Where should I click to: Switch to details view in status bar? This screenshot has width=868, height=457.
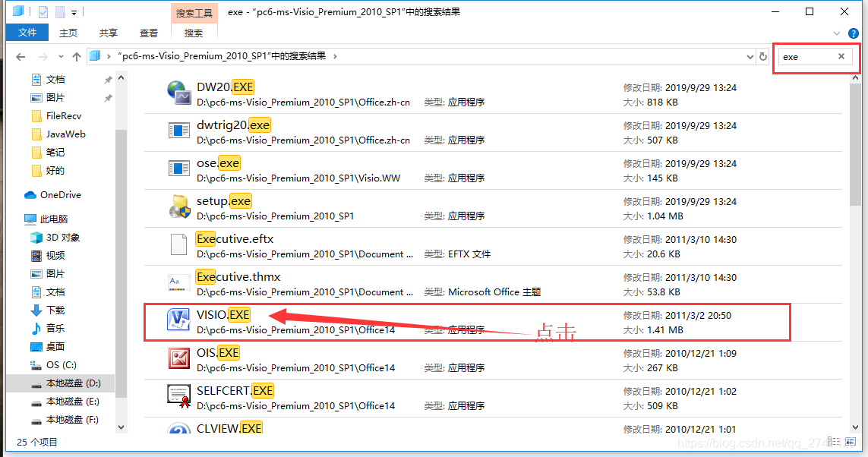pos(833,442)
